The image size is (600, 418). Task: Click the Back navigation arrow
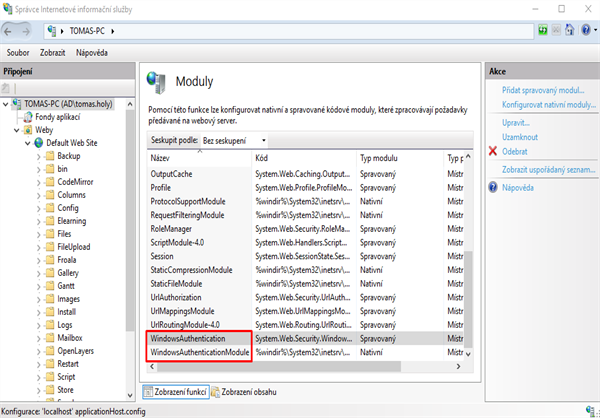click(x=8, y=31)
